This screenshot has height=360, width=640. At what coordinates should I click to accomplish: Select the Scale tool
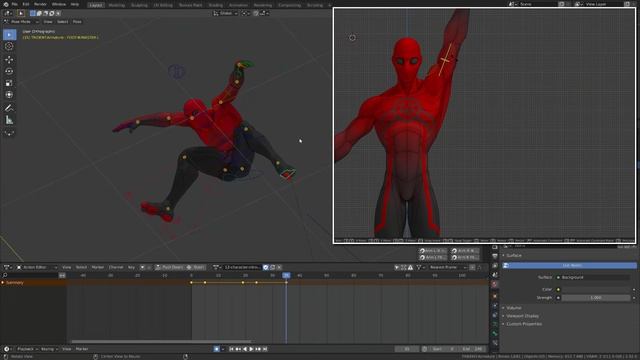coord(9,83)
